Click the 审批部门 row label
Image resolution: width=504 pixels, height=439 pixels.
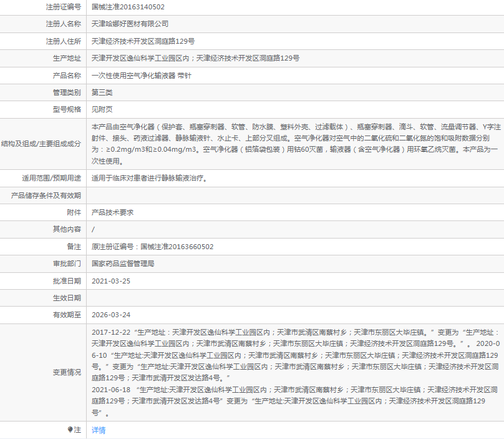coord(67,264)
